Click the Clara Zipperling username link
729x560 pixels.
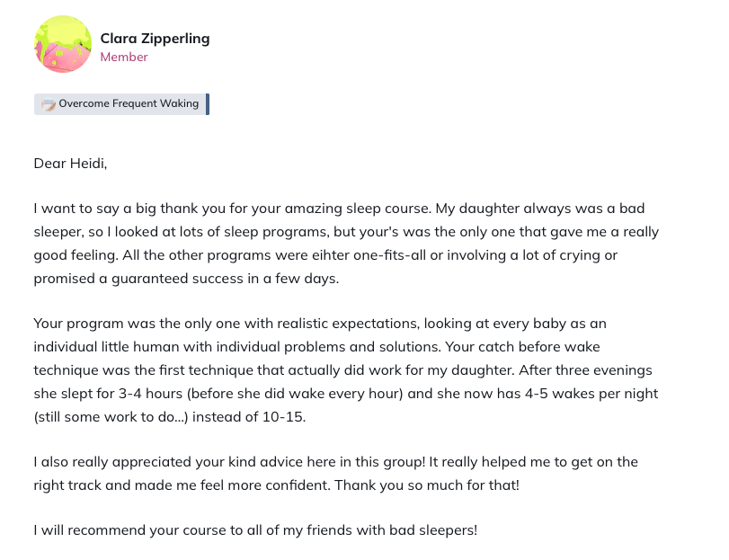click(154, 38)
